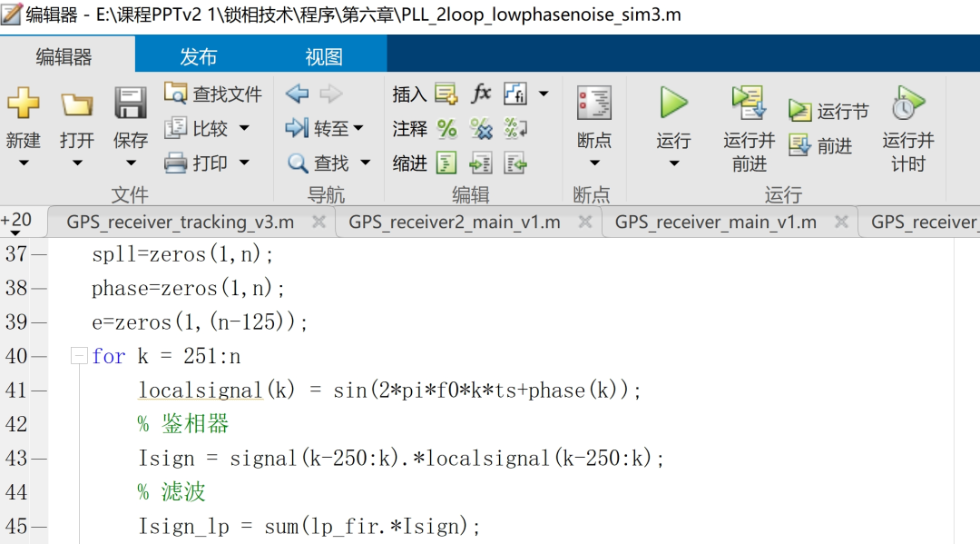Select the GPS_receiver2_main_v1.m file tab

454,223
